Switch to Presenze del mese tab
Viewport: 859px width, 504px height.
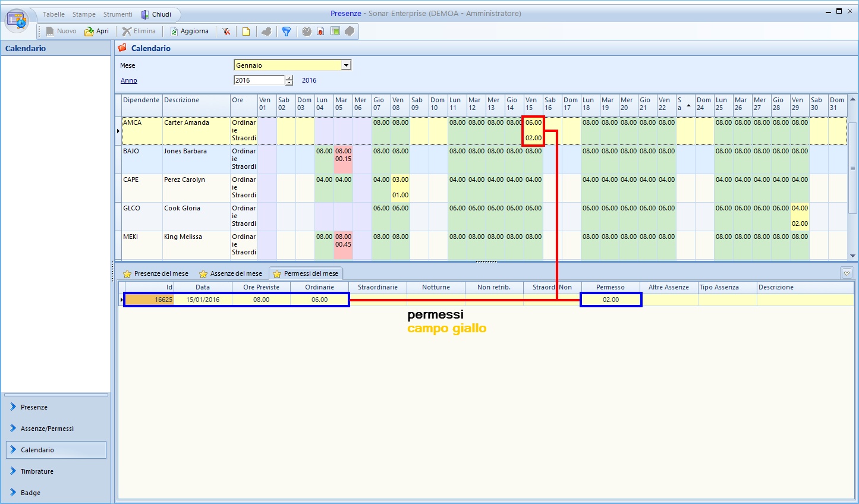156,273
